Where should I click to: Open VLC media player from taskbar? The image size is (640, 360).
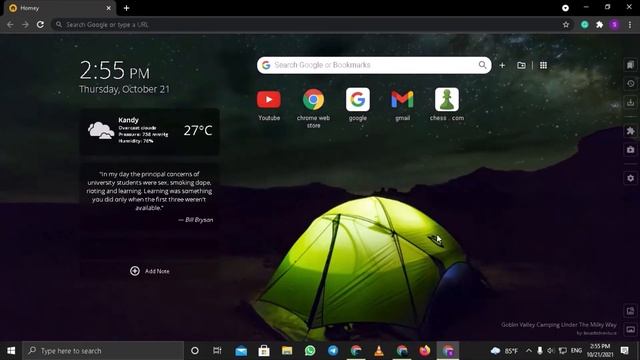pyautogui.click(x=379, y=351)
